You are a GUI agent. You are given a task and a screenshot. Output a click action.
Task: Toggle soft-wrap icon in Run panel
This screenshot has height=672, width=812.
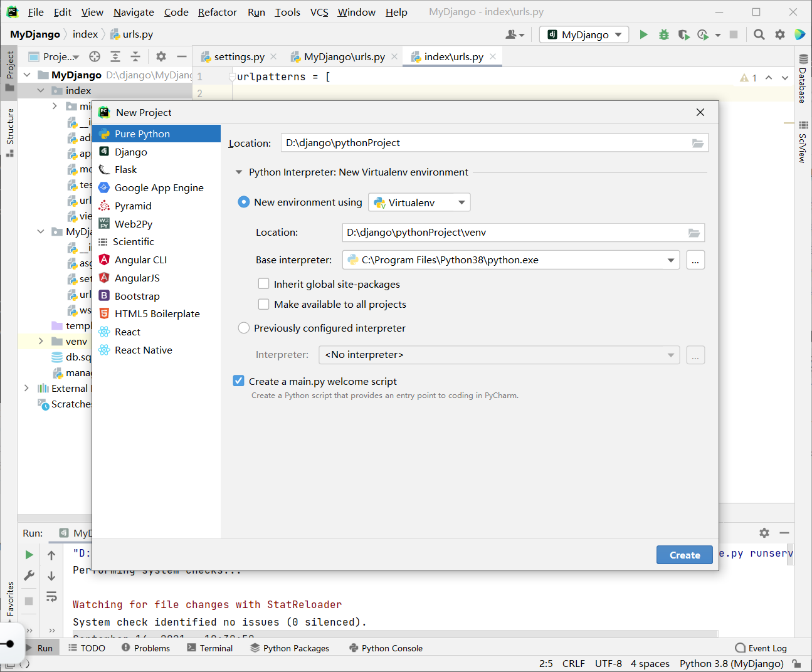pyautogui.click(x=51, y=596)
